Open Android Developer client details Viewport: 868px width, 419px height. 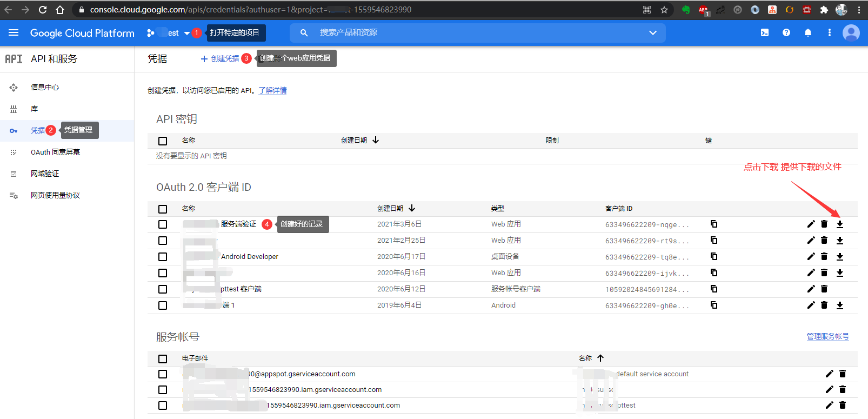pyautogui.click(x=250, y=257)
